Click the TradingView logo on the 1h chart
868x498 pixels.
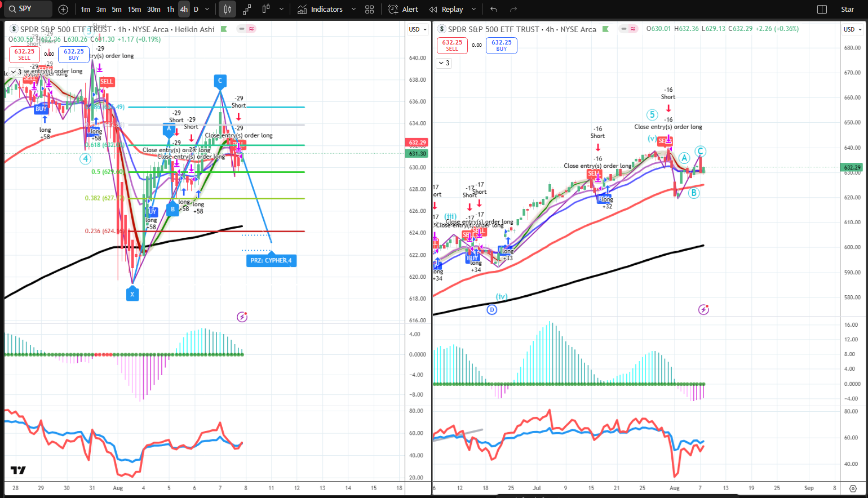18,470
